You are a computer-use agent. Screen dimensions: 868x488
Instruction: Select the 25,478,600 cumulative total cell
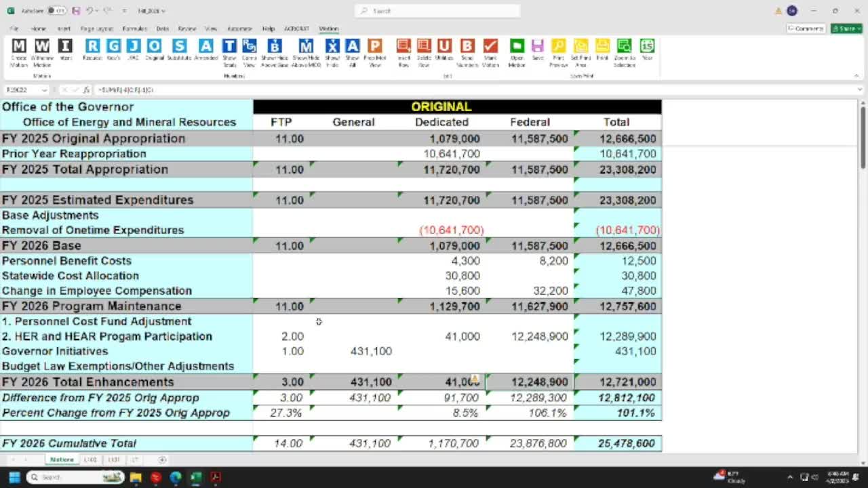[x=618, y=443]
